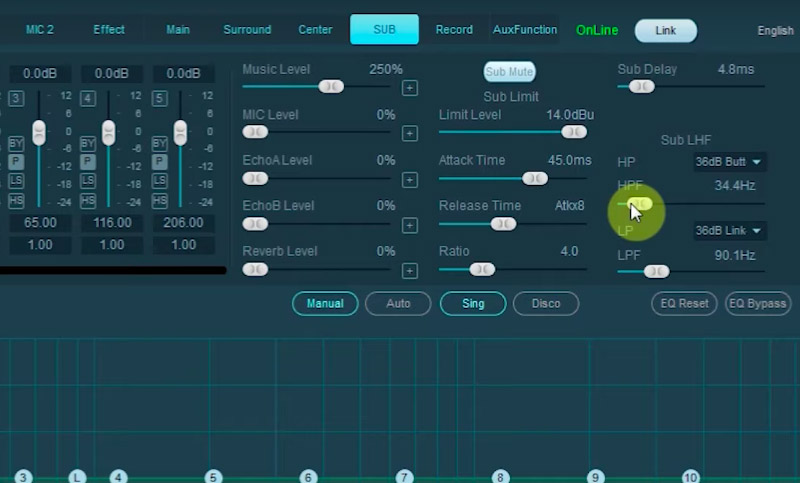Screen dimensions: 800x483
Task: Toggle the BY bypass button for band 4
Action: coord(88,144)
